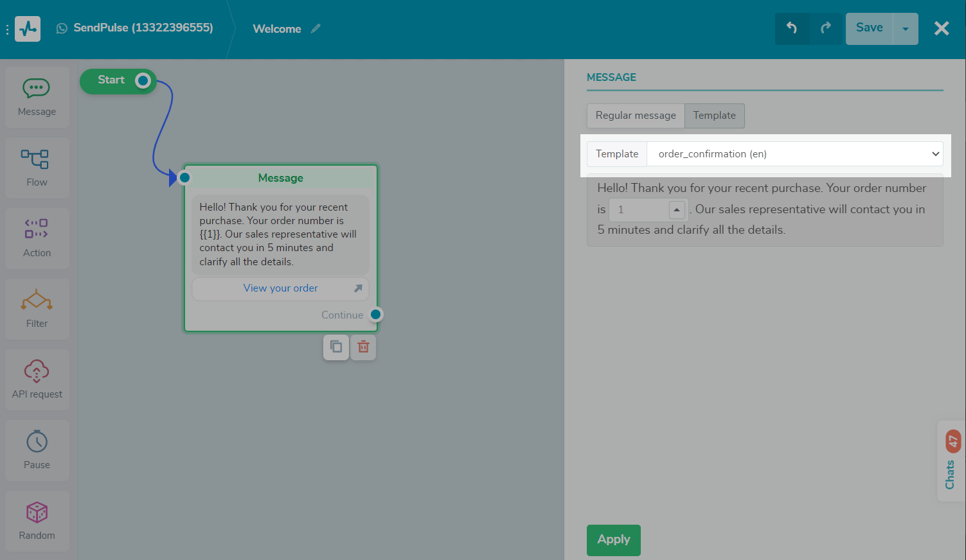
Task: Open the external link arrow on View your order
Action: click(x=358, y=288)
